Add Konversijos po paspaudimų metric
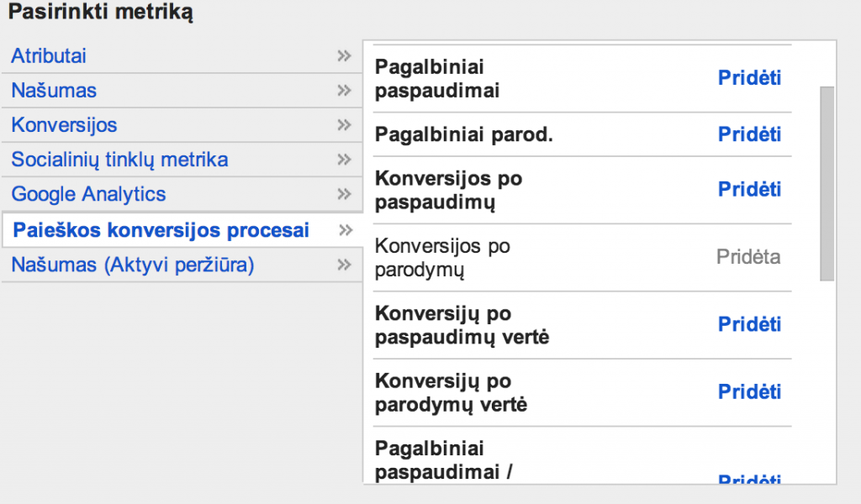861x504 pixels. pos(748,189)
